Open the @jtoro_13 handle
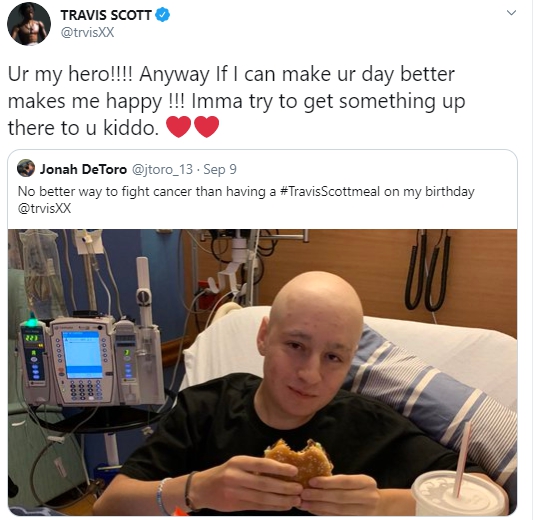 pos(162,169)
